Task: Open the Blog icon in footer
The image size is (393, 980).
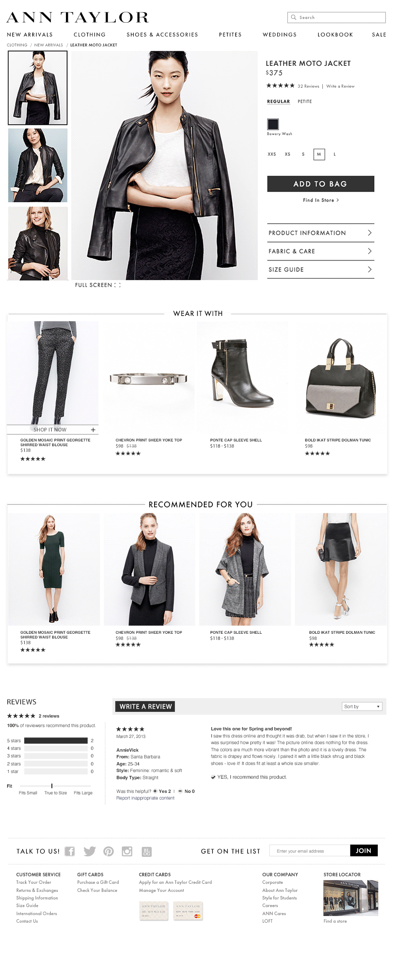Action: point(146,851)
